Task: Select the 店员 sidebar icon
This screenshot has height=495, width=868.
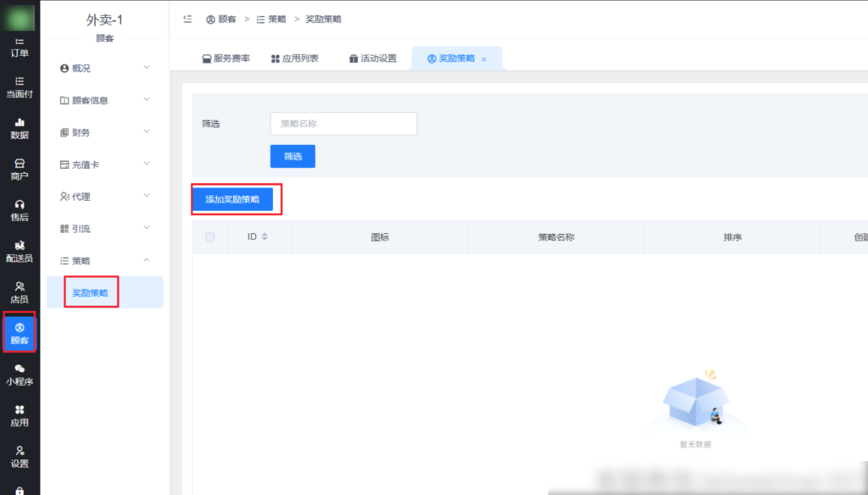Action: [19, 292]
